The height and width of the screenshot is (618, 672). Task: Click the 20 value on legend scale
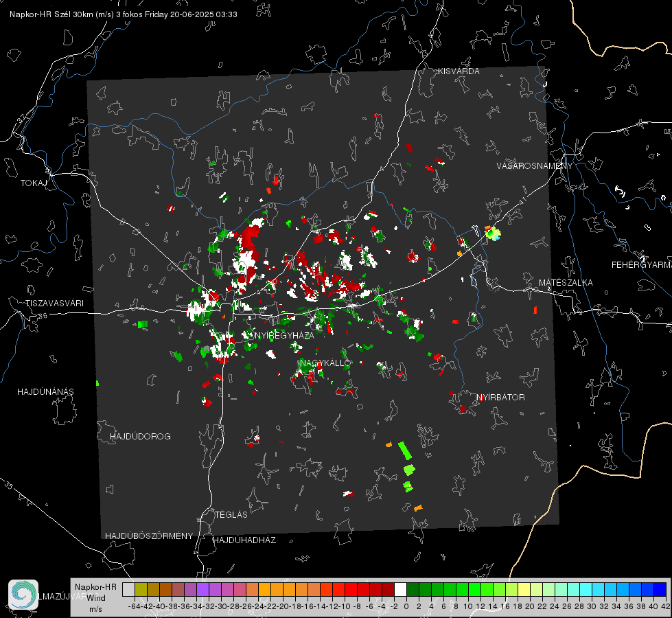click(x=530, y=606)
